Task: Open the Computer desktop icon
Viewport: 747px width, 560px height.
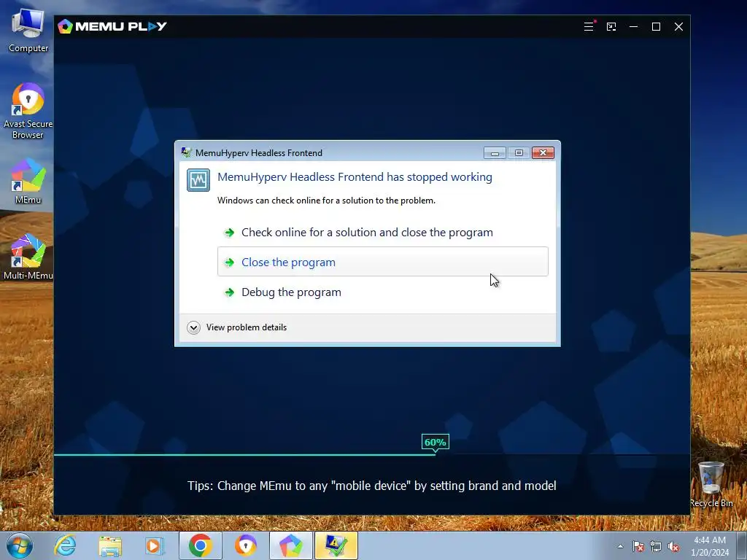Action: click(28, 31)
